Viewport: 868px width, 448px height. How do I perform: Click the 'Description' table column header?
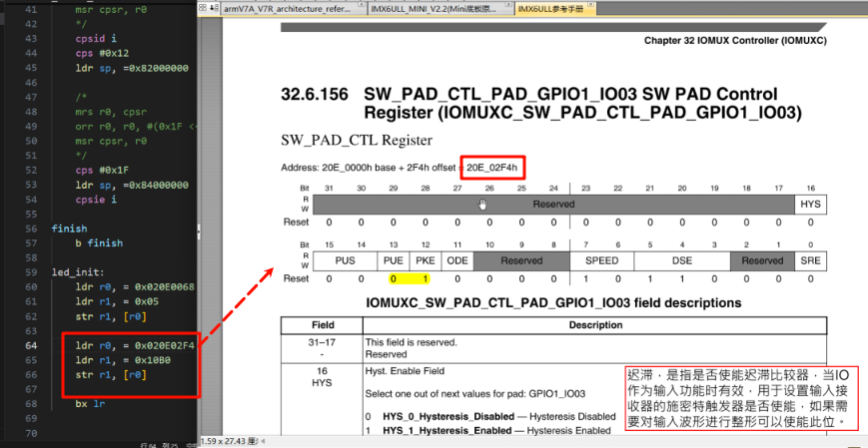(x=595, y=325)
